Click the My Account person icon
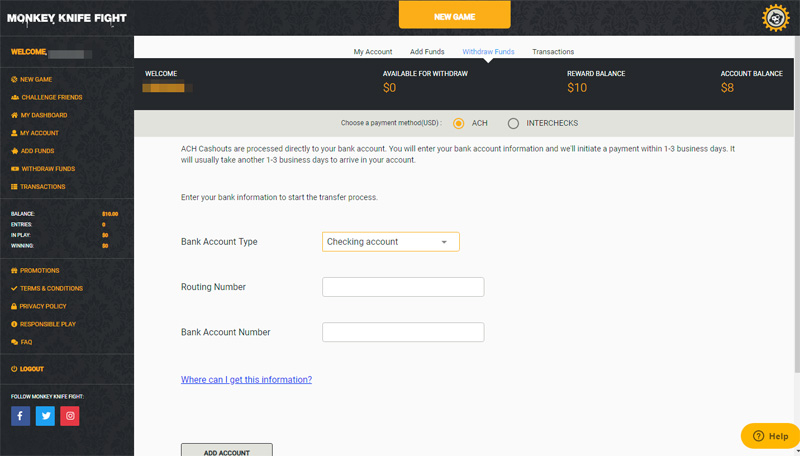Image resolution: width=800 pixels, height=456 pixels. pyautogui.click(x=14, y=133)
